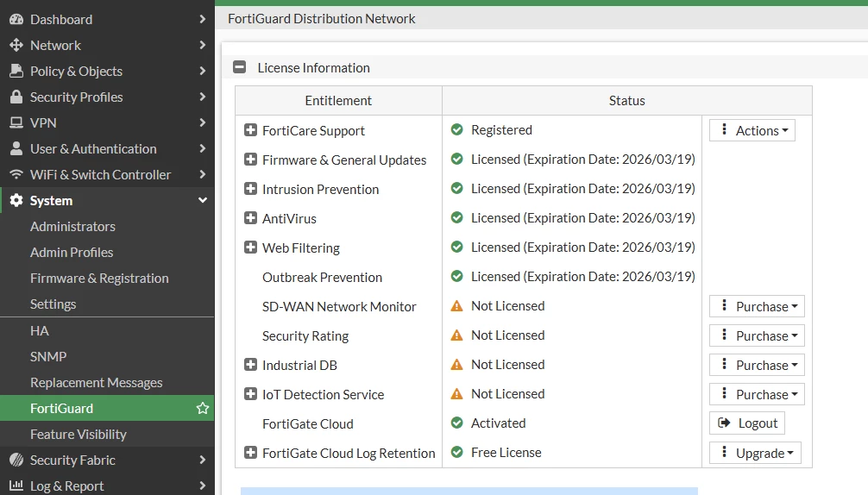Viewport: 868px width, 495px height.
Task: Open the Security Fabric menu
Action: (x=107, y=461)
